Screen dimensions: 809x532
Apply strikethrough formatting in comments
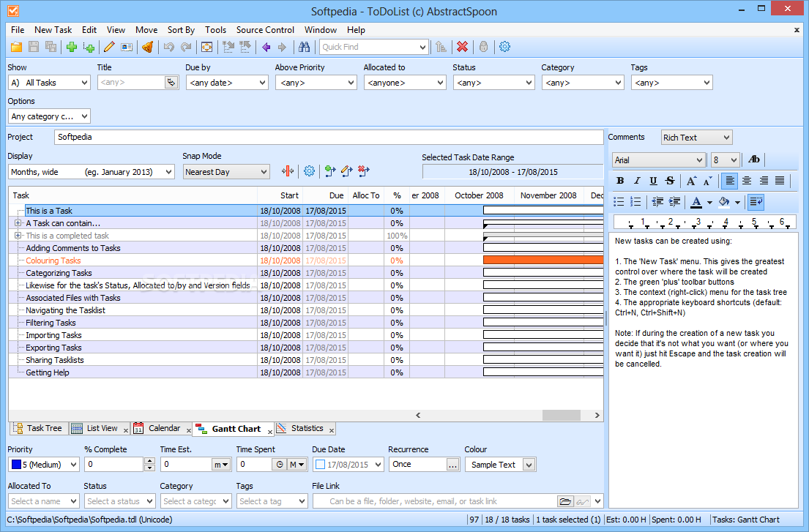[670, 181]
